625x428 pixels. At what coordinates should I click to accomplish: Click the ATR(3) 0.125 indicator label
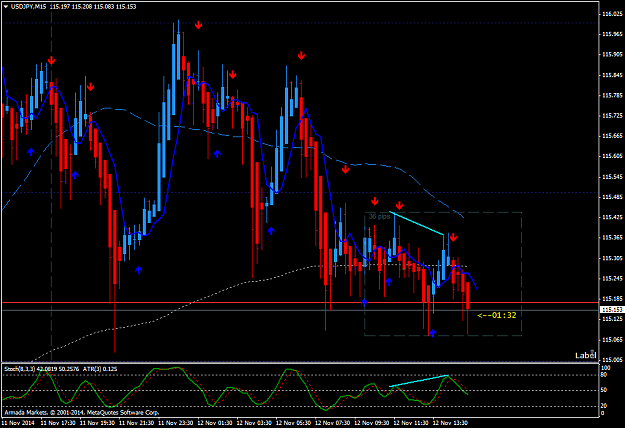pos(100,369)
